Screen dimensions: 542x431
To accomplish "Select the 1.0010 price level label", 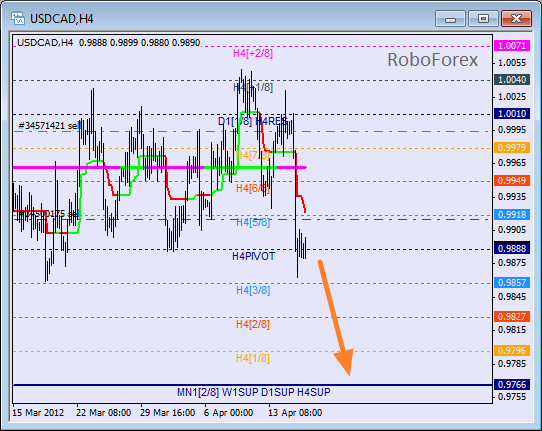I will 512,113.
